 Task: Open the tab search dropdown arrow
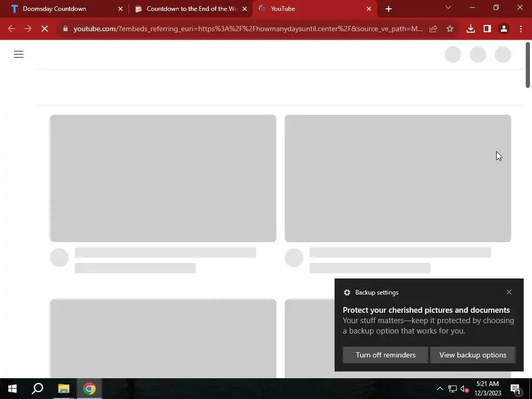tap(448, 7)
